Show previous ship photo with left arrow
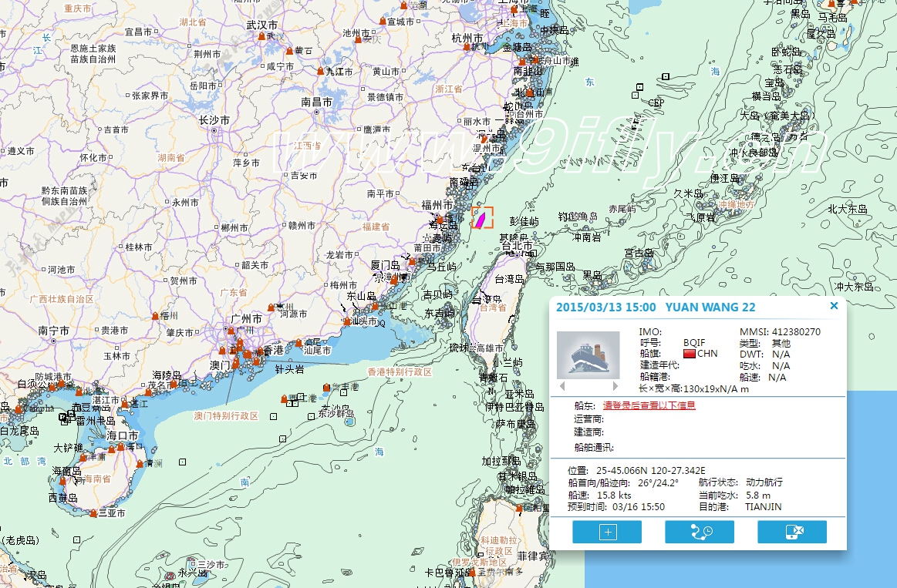This screenshot has height=588, width=897. click(562, 385)
